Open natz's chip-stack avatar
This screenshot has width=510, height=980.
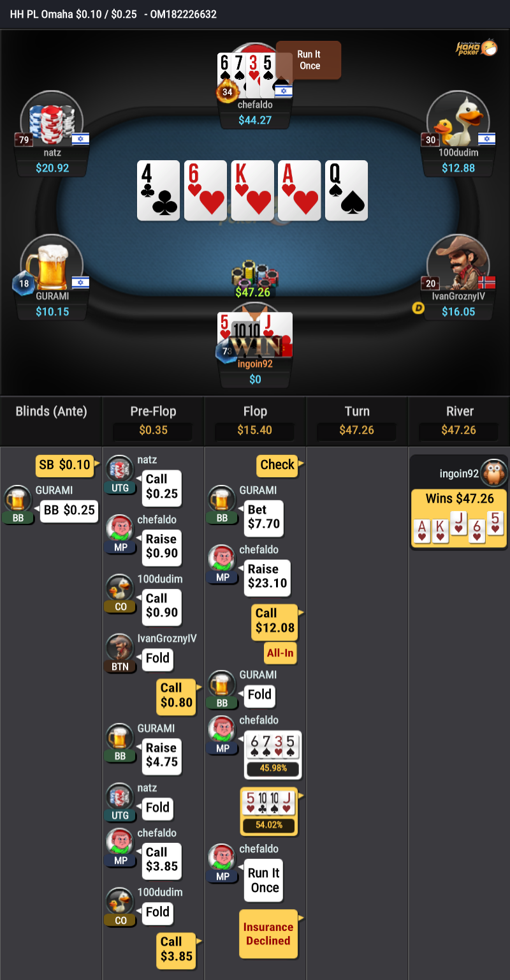(x=52, y=120)
